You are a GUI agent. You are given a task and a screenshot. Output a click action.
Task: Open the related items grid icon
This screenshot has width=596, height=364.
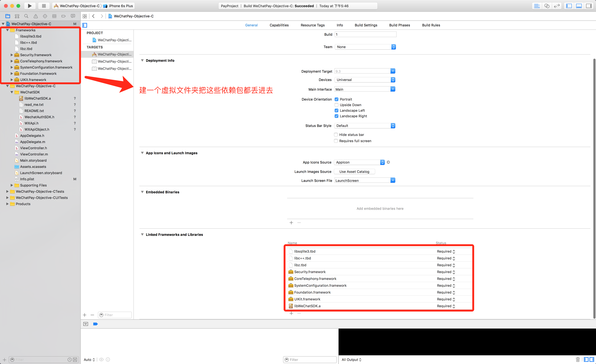point(85,16)
